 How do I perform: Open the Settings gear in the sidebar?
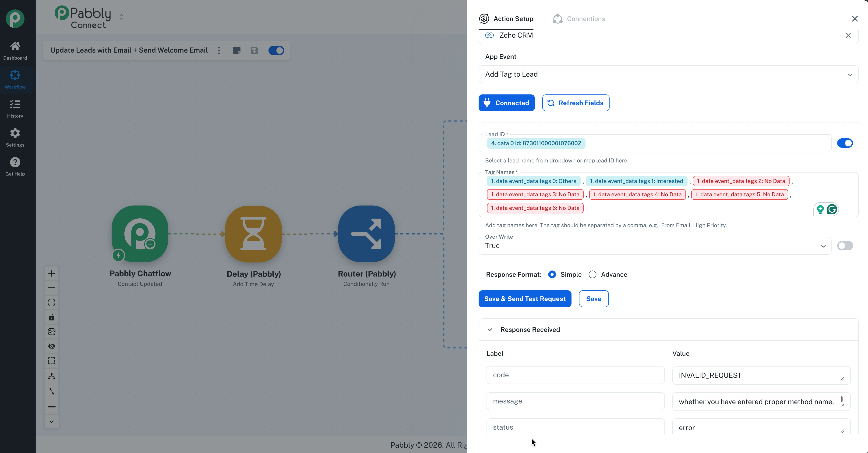pyautogui.click(x=15, y=137)
